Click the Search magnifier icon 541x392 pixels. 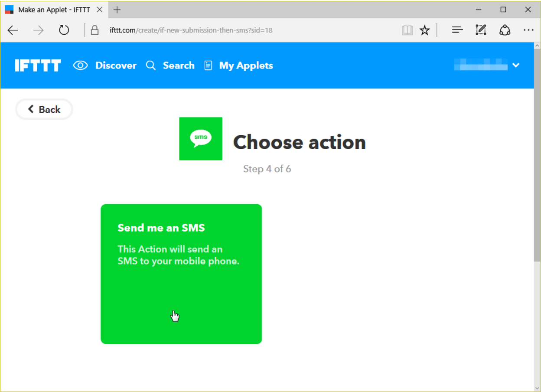150,65
